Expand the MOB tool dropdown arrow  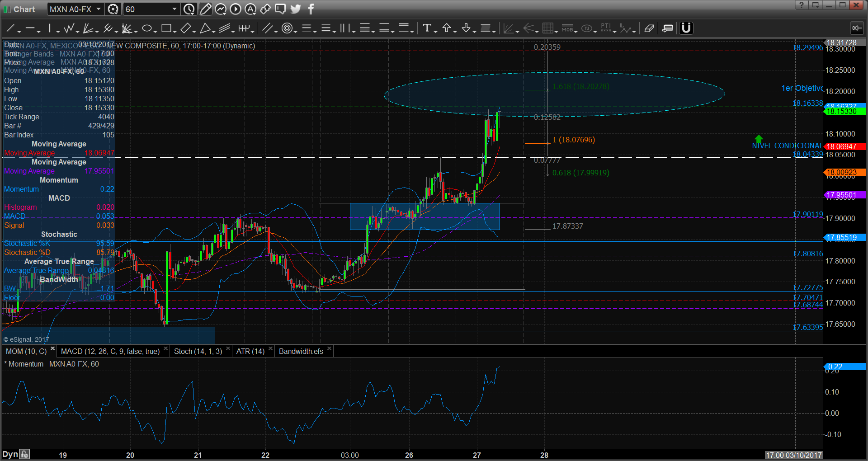tap(576, 31)
